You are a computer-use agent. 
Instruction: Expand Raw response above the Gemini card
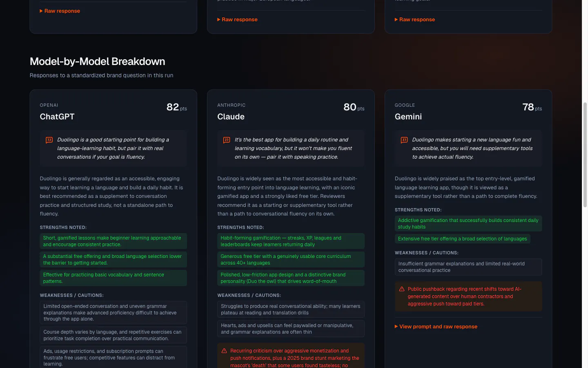pyautogui.click(x=415, y=20)
